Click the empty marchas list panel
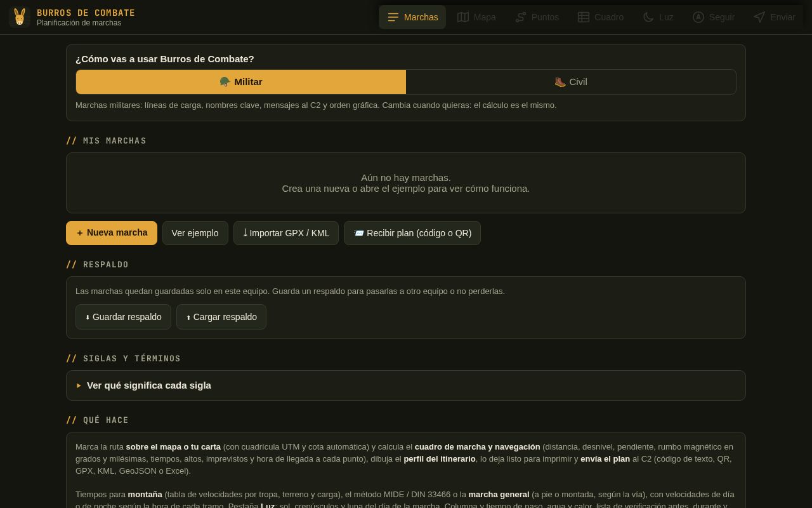The image size is (812, 508). coord(406,183)
